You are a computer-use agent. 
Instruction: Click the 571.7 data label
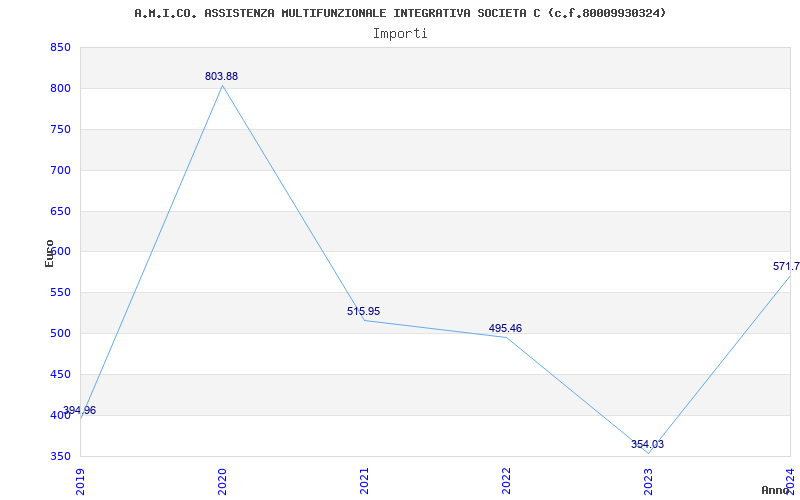point(786,266)
